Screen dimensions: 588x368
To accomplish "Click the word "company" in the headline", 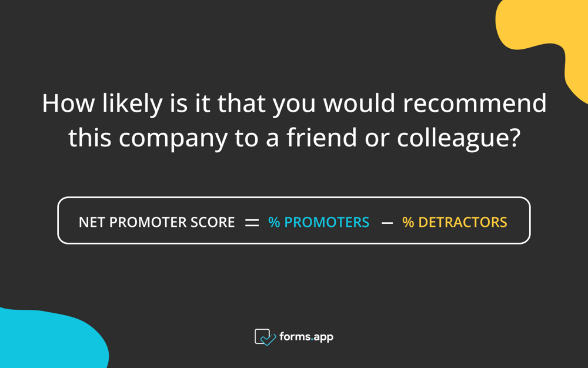I will [x=173, y=139].
